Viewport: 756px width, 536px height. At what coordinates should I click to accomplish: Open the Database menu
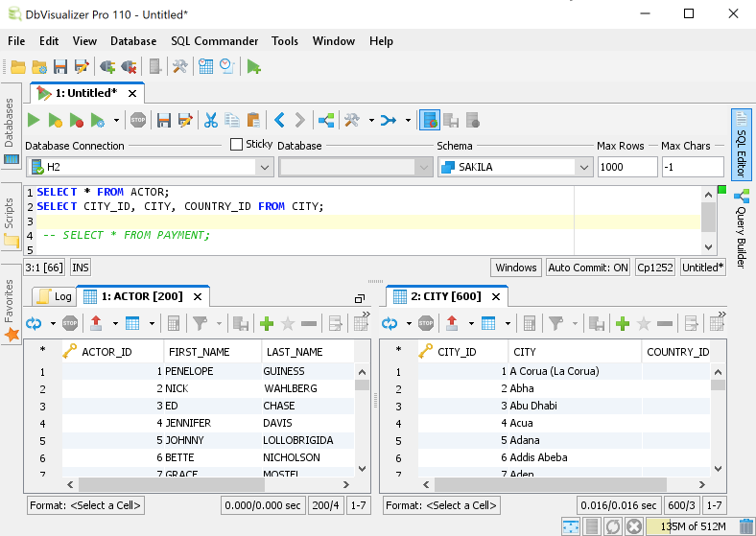pos(133,41)
